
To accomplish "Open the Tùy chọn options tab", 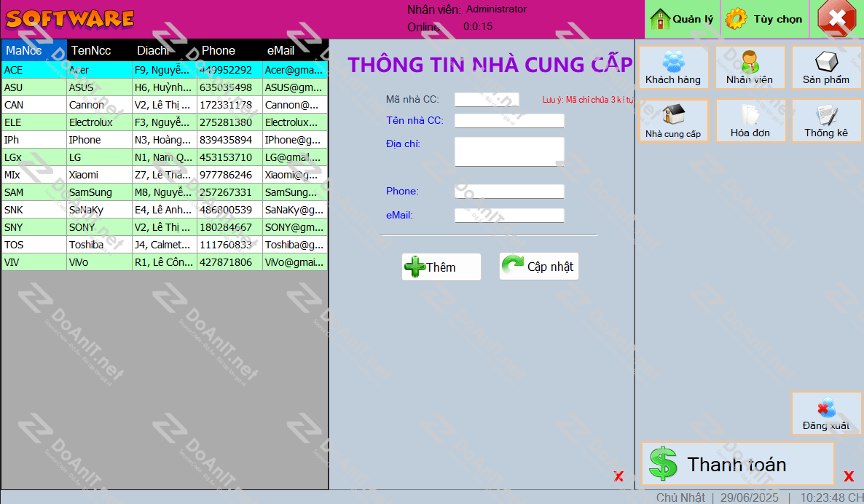I will (x=765, y=19).
